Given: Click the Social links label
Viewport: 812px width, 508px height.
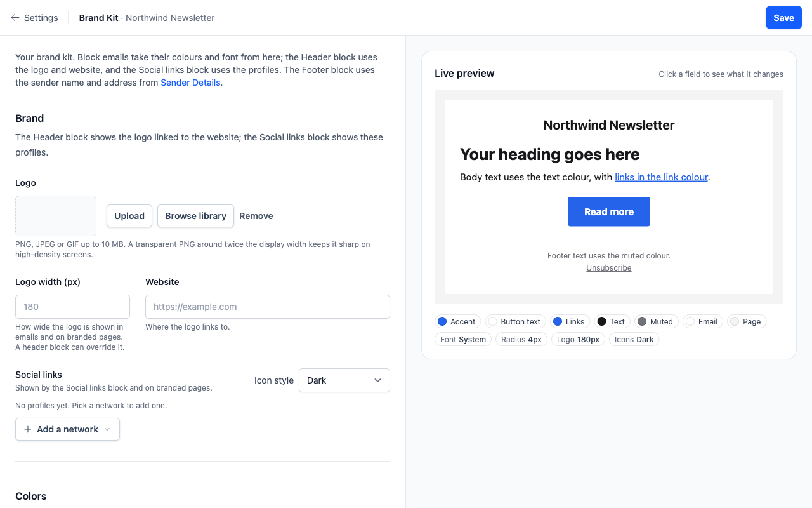Looking at the screenshot, I should (39, 375).
